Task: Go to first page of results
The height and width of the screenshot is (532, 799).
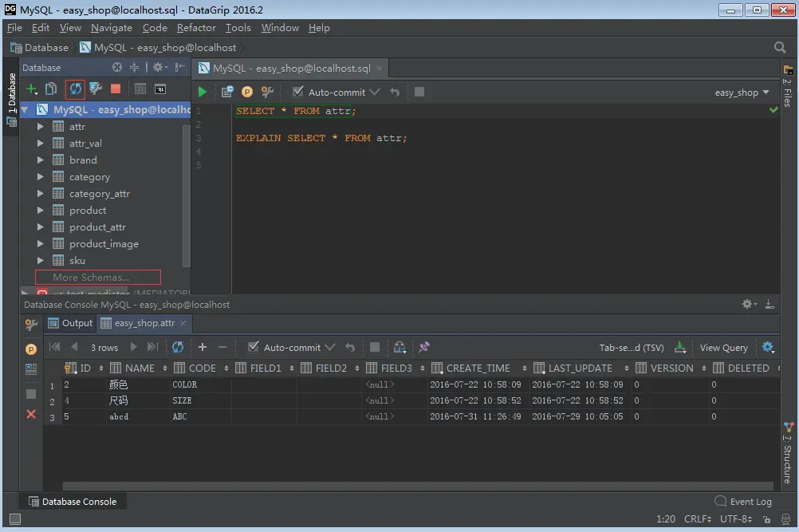Action: [x=54, y=347]
